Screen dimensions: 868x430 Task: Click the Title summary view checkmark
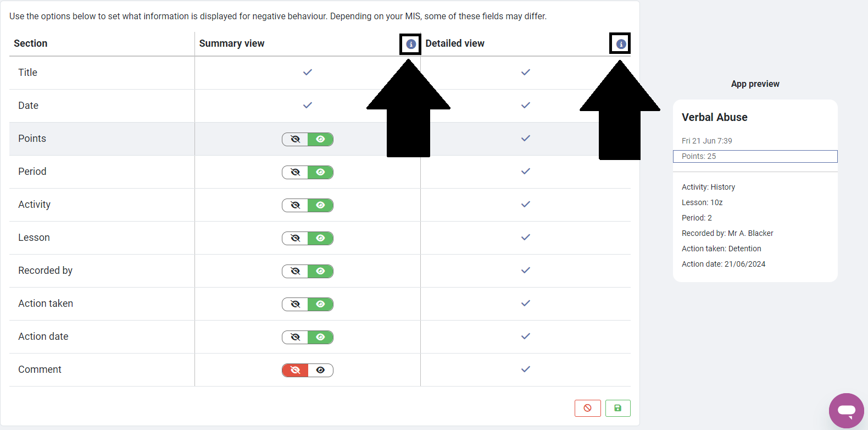(308, 72)
